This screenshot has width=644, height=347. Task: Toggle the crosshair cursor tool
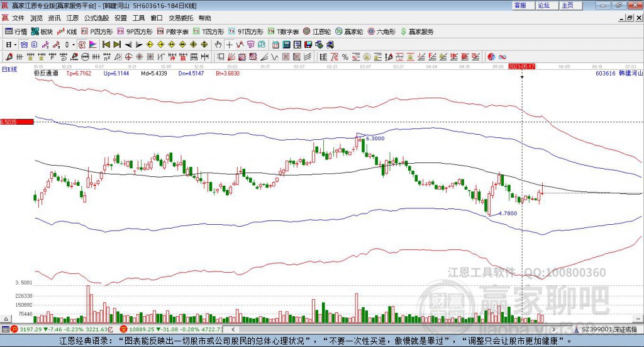230,45
